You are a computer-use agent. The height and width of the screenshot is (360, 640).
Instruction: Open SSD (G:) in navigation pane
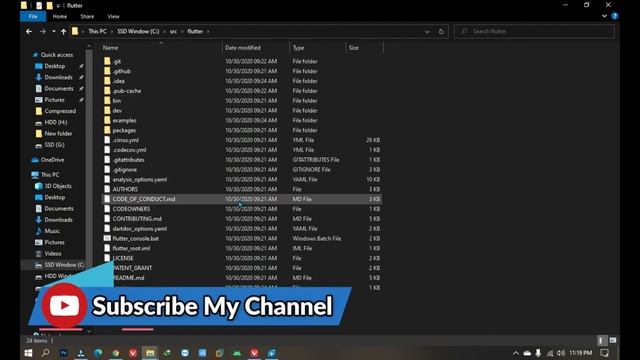54,145
